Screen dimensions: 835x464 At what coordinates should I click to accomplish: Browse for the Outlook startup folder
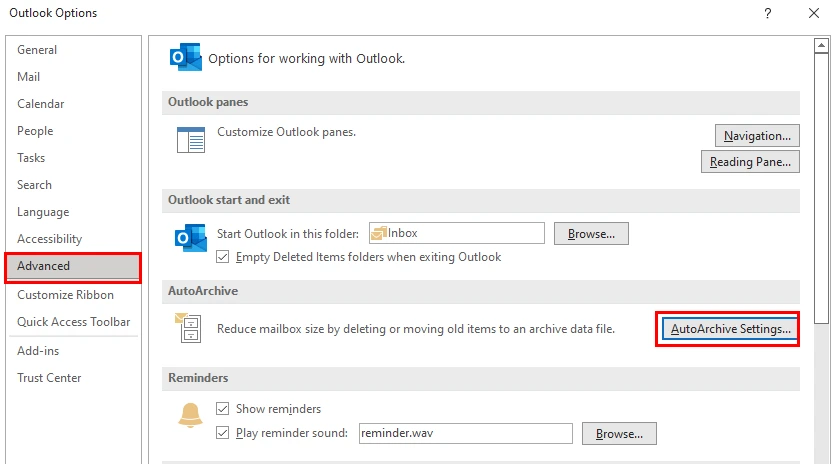point(591,234)
